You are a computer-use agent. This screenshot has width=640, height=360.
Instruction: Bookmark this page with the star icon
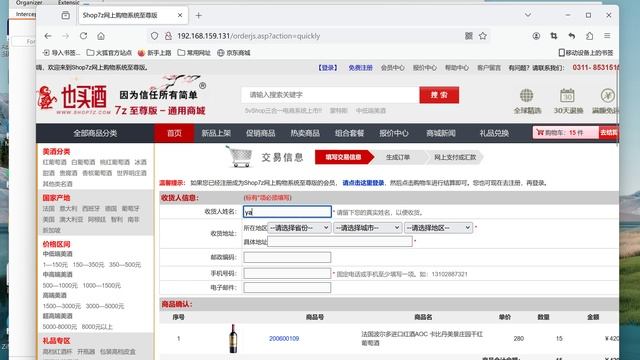coord(483,36)
